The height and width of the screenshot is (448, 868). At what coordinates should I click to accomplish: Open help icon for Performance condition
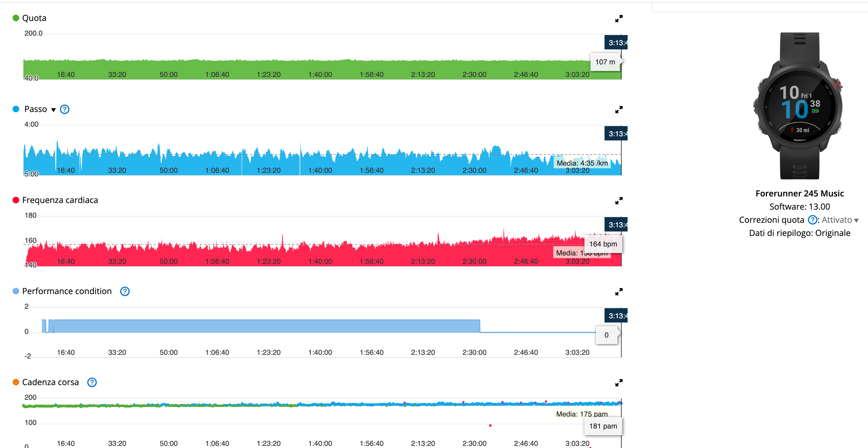[125, 291]
